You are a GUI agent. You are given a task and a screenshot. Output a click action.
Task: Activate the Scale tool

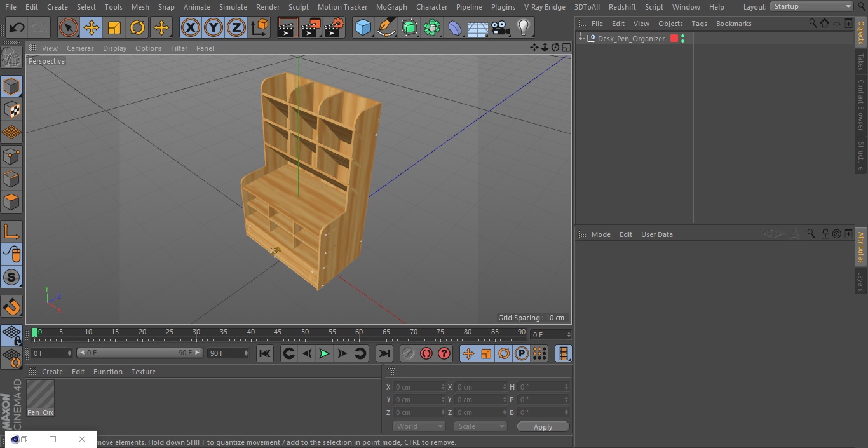tap(114, 28)
